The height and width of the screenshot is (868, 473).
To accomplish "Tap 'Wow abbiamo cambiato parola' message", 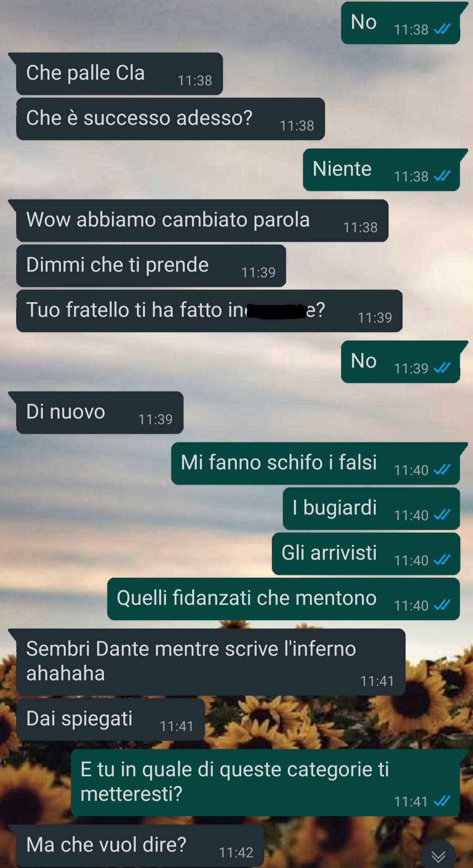I will [x=202, y=221].
